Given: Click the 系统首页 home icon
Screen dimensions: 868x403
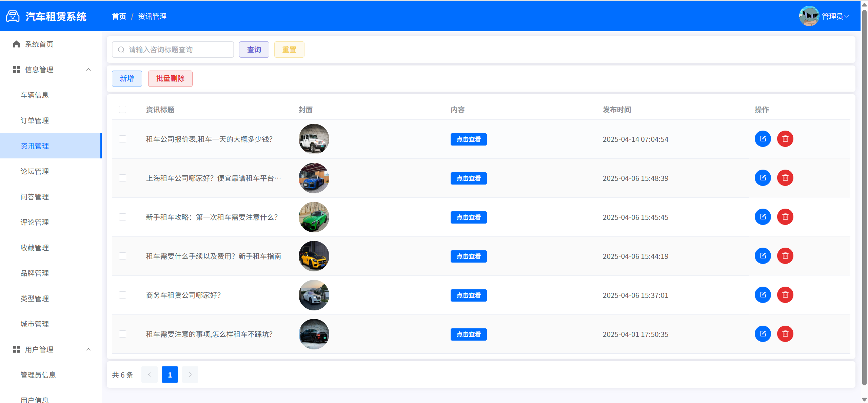Looking at the screenshot, I should (16, 44).
